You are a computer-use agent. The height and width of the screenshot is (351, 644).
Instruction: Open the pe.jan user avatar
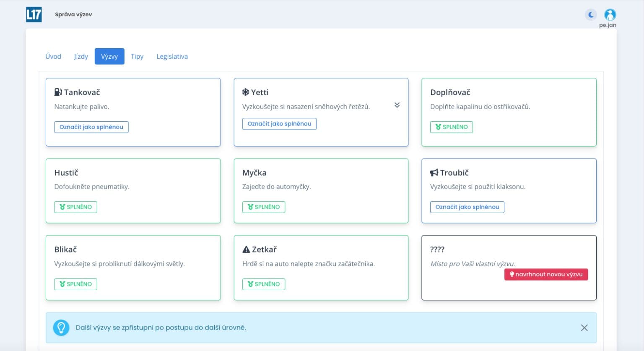click(x=610, y=15)
